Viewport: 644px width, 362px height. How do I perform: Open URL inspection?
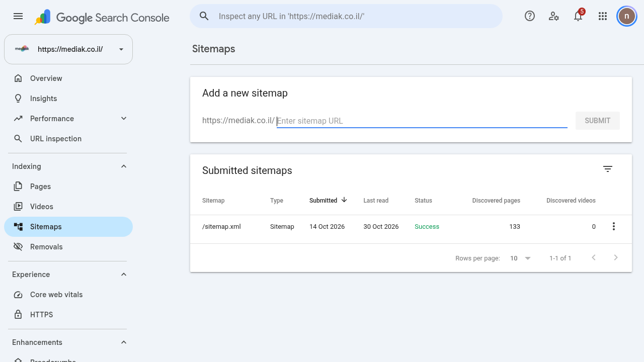[x=68, y=139]
